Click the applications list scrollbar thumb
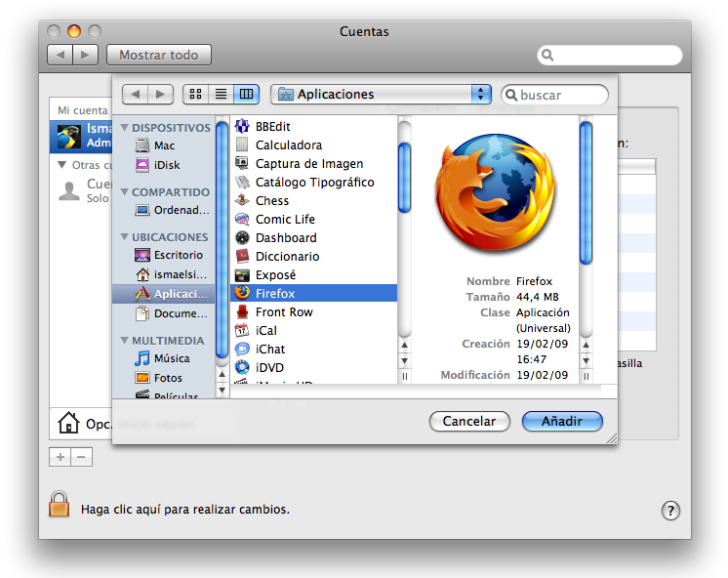The width and height of the screenshot is (728, 578). pos(404,178)
